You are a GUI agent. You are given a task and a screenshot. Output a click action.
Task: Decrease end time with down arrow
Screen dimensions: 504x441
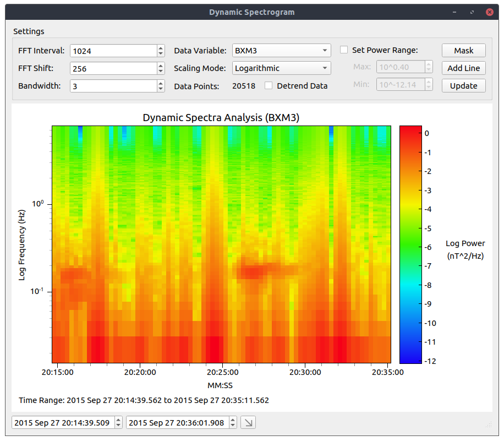click(233, 426)
